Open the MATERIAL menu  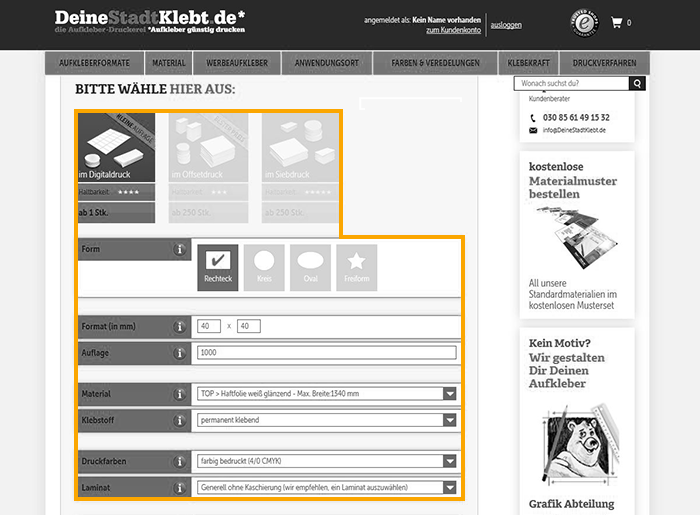[x=168, y=63]
